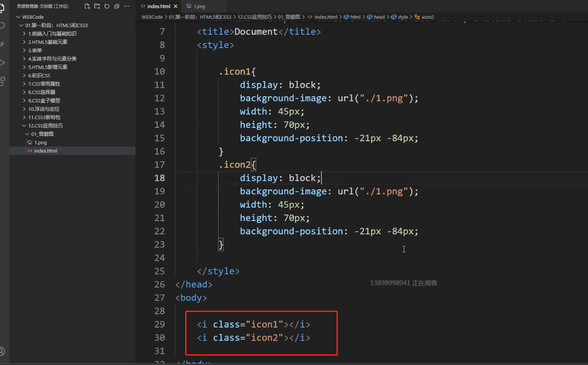Viewport: 588px width, 365px height.
Task: Collapse the 01.第一阶段：HTML5和CSS3 folder chevron
Action: (21, 25)
